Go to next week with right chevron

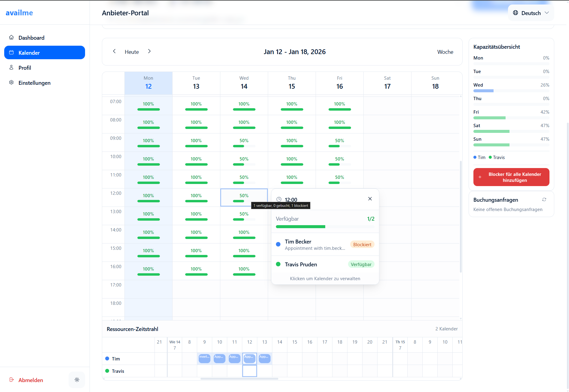(x=149, y=51)
